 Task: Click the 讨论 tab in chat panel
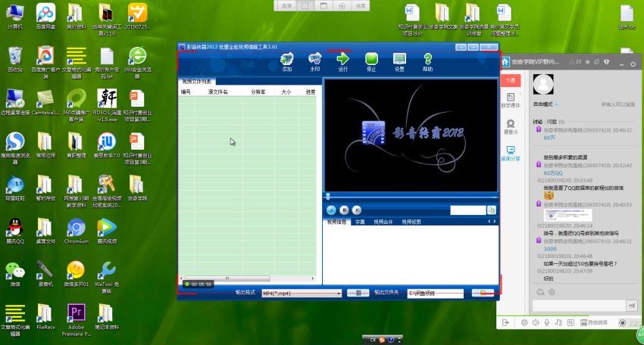(538, 122)
